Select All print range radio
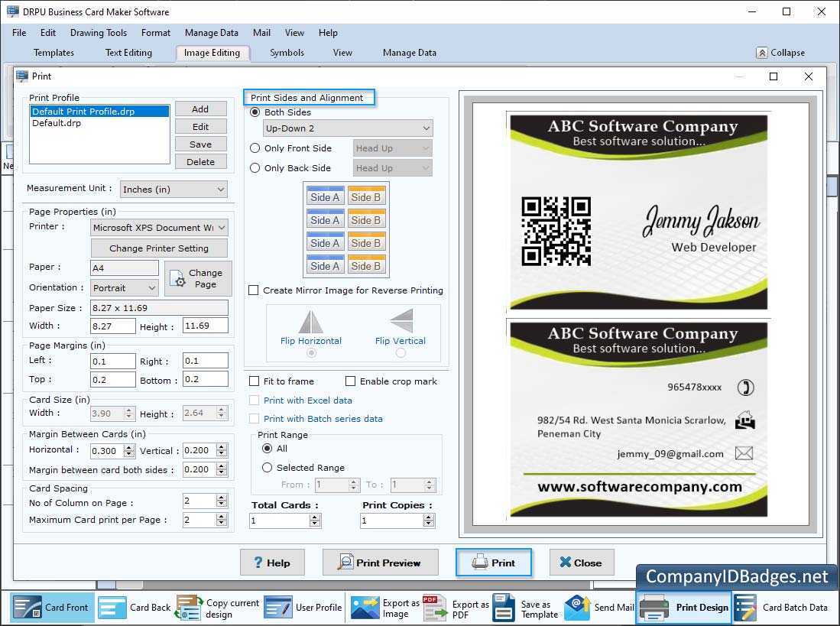 (267, 448)
